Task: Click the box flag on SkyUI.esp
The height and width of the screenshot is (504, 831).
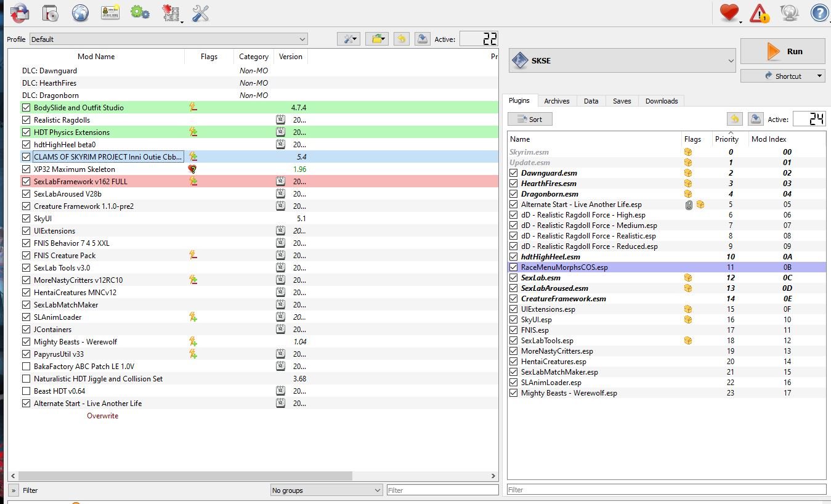Action: point(688,320)
